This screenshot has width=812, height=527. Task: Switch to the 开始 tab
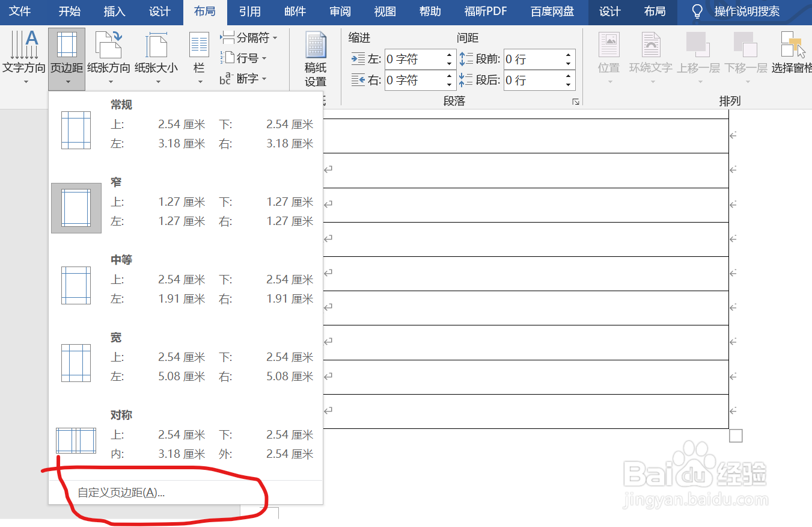click(70, 11)
